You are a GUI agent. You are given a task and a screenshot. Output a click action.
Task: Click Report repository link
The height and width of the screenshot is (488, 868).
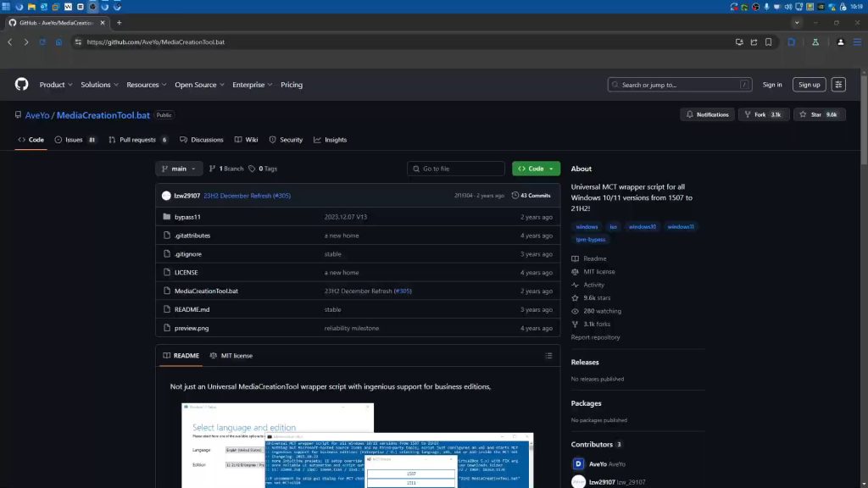click(x=595, y=337)
